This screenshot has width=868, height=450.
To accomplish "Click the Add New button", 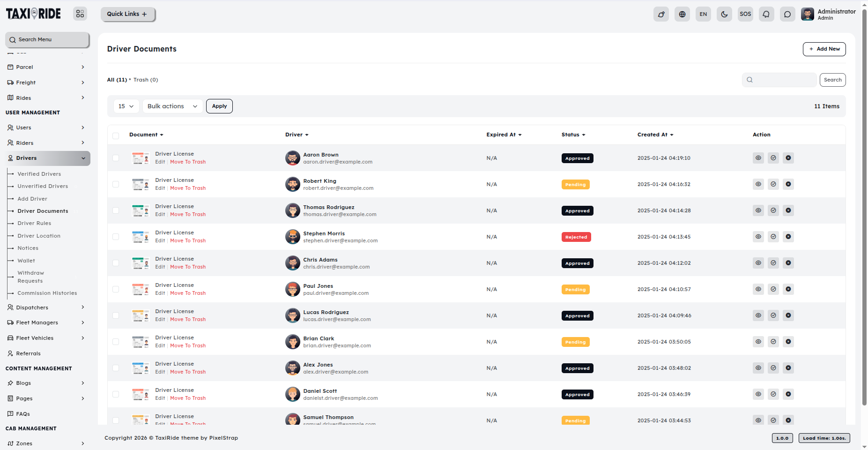I will point(824,49).
